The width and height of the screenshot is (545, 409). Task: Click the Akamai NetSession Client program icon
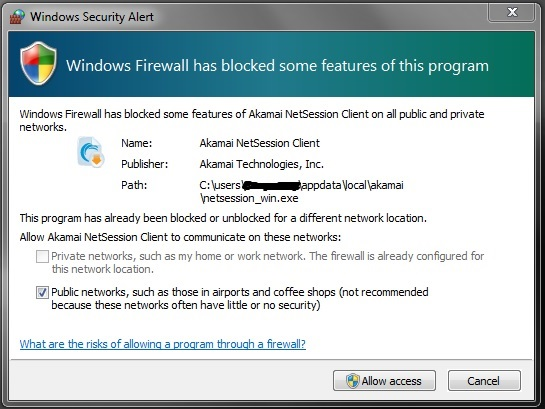91,152
